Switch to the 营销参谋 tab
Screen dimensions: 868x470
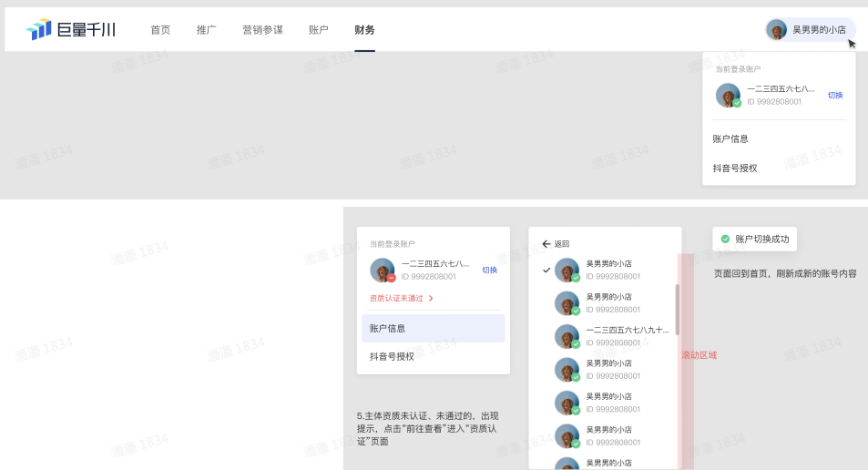262,30
